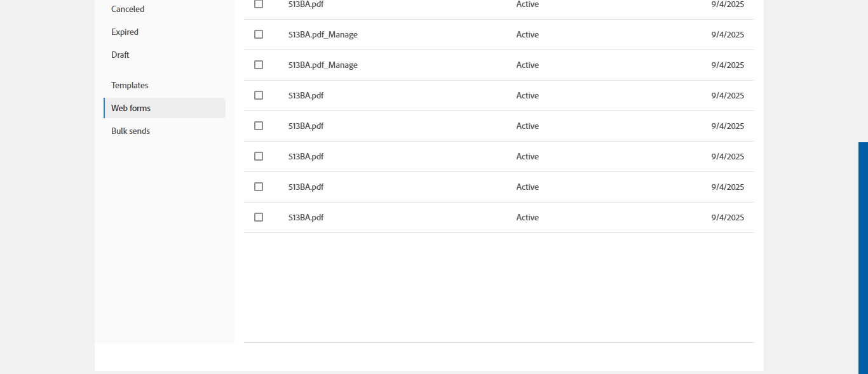Click the Active status of the first 513BA.pdf_Manage row

(527, 34)
